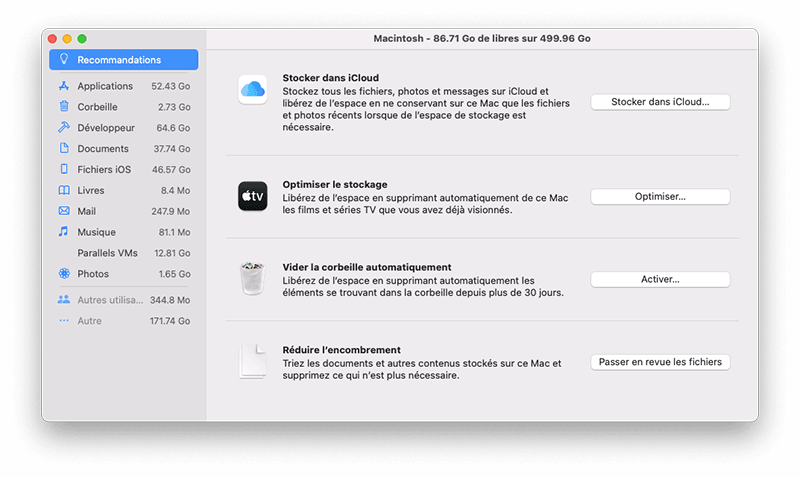Click the Applications sidebar icon
This screenshot has width=800, height=477.
[x=64, y=86]
